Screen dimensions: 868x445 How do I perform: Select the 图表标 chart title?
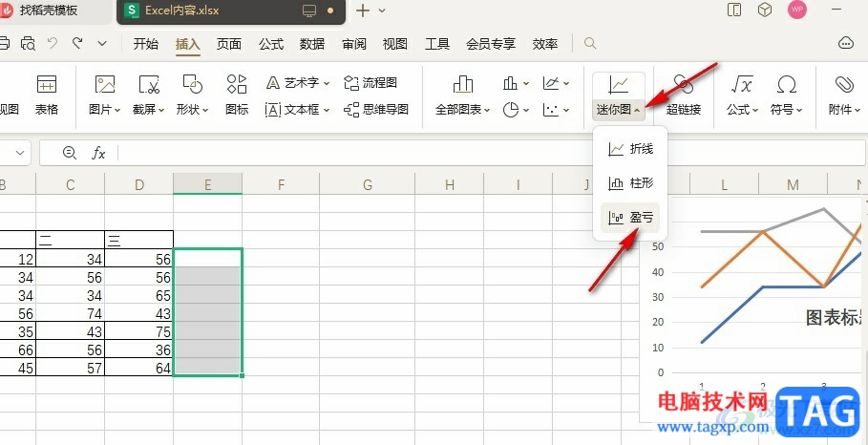(835, 318)
